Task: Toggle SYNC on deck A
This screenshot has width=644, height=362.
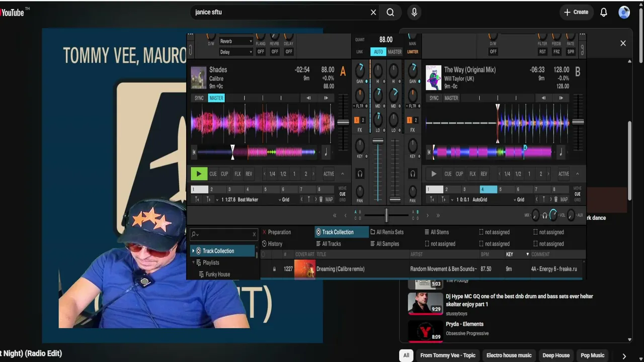Action: tap(199, 98)
